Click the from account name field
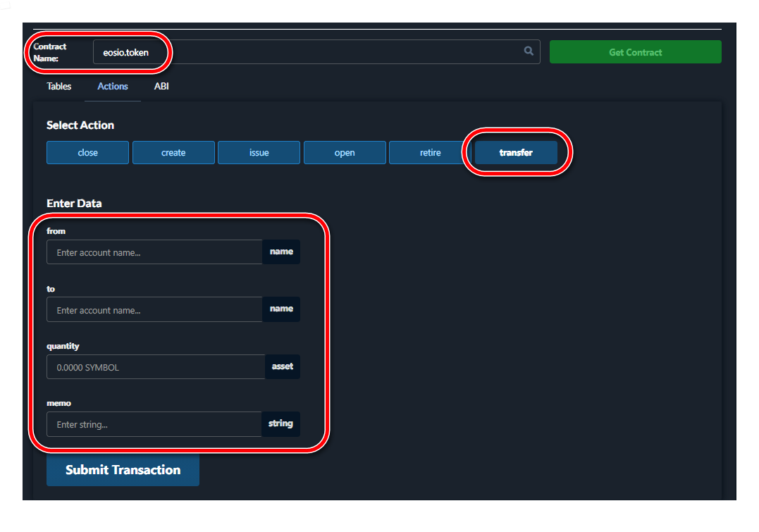Screen dimensions: 759x532 click(154, 252)
